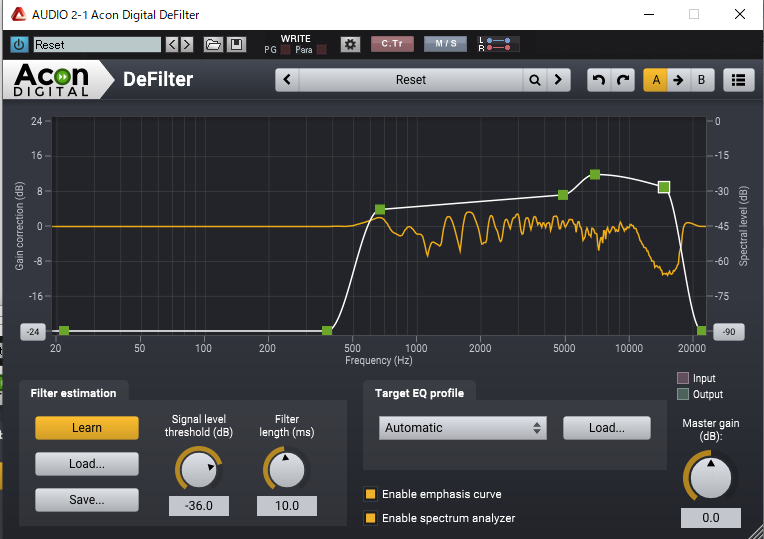Image resolution: width=764 pixels, height=539 pixels.
Task: Search presets with the magnifier icon
Action: pos(535,80)
